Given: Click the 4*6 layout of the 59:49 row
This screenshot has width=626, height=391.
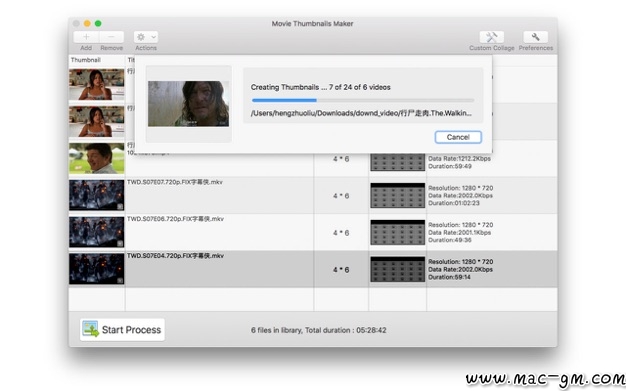Looking at the screenshot, I should point(341,159).
